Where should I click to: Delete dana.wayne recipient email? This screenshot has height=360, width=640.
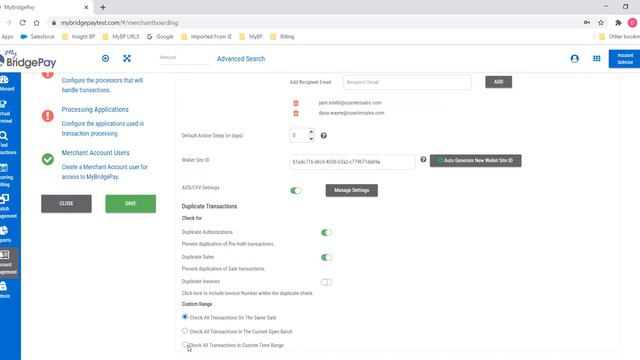pyautogui.click(x=296, y=113)
